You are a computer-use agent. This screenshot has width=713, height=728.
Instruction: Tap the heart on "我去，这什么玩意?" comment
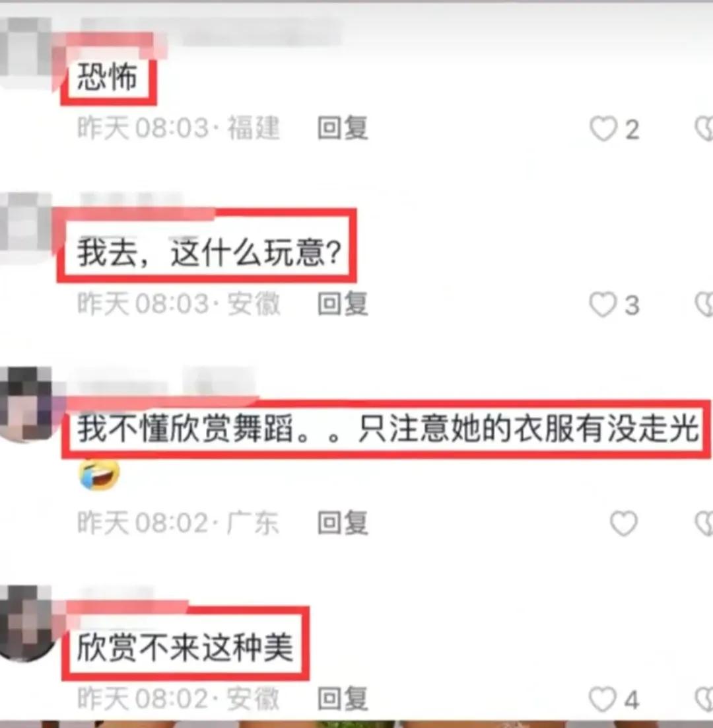[603, 305]
